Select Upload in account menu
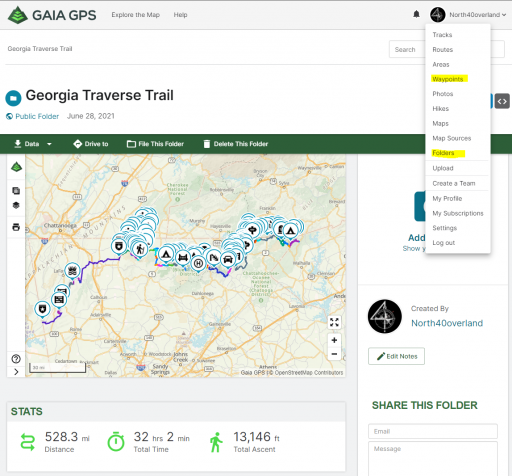Viewport: 512px width, 476px height. [x=443, y=168]
